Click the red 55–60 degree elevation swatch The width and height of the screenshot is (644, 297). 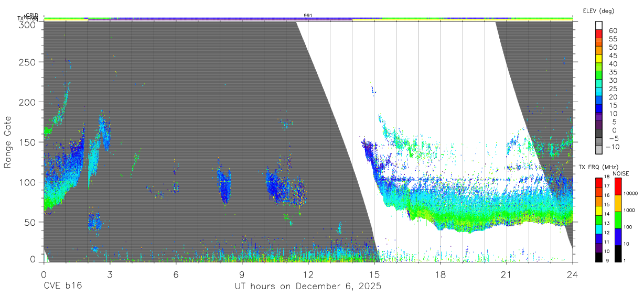[599, 34]
